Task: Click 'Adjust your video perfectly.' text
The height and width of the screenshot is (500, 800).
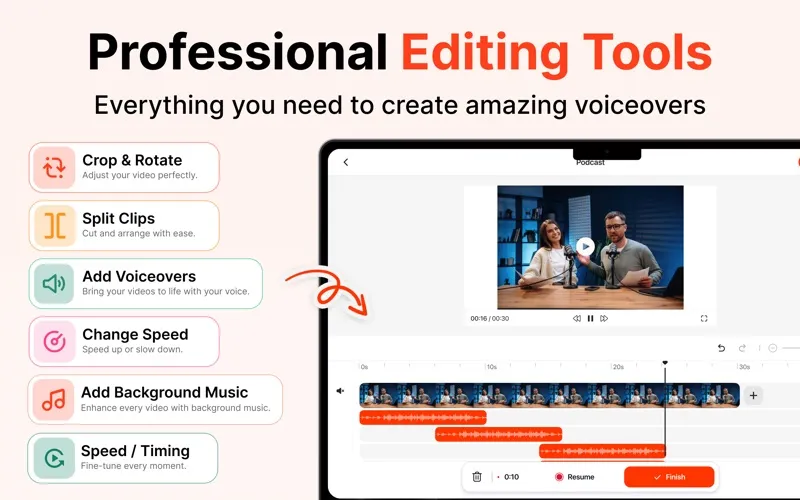Action: pos(140,175)
